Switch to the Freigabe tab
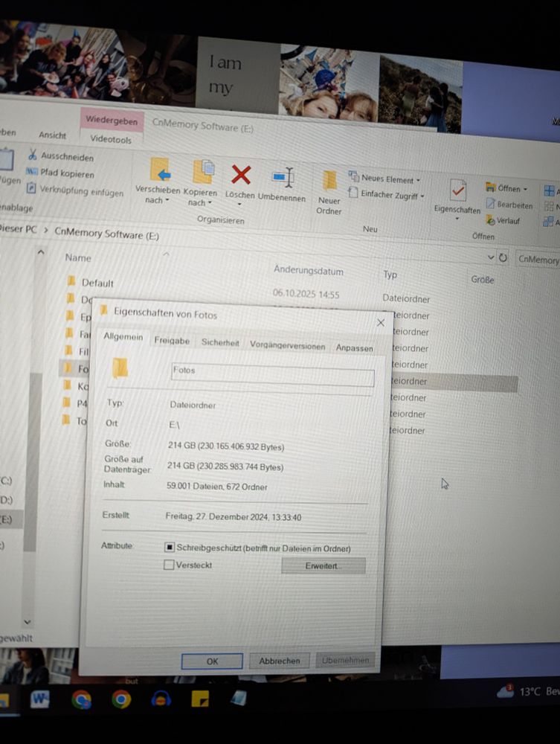This screenshot has height=744, width=560. pyautogui.click(x=172, y=341)
